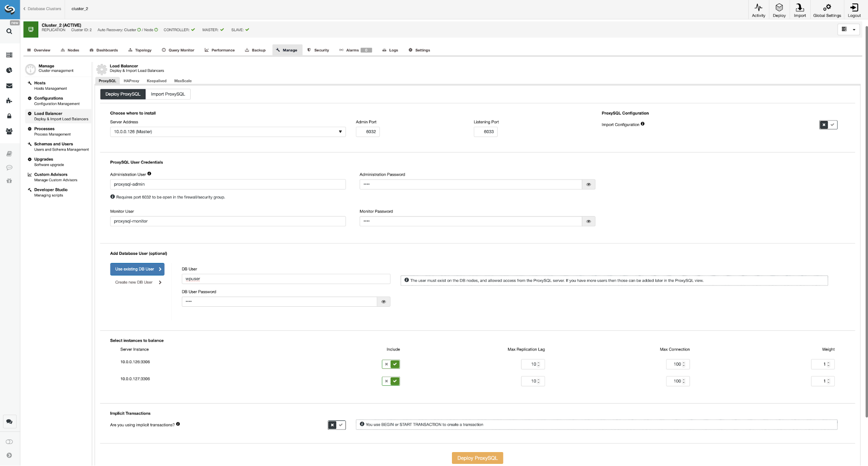Open the Deploy icon in the top bar
This screenshot has height=466, width=868.
(779, 10)
